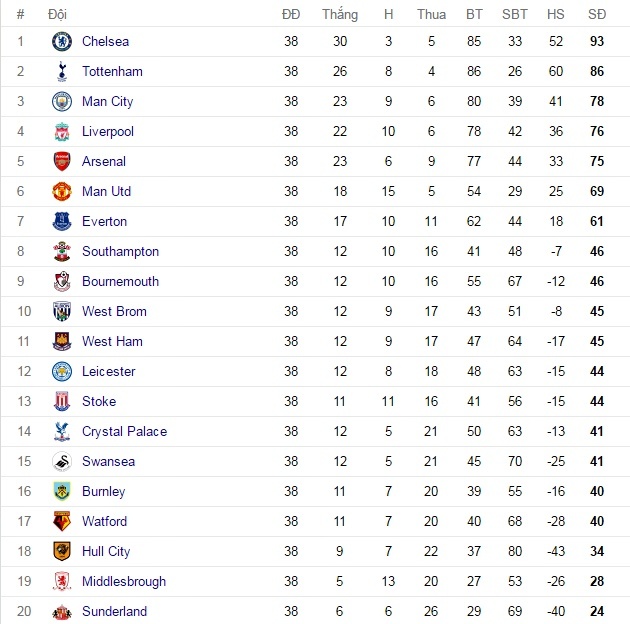Click the Everton club crest icon
The image size is (630, 624).
click(62, 222)
